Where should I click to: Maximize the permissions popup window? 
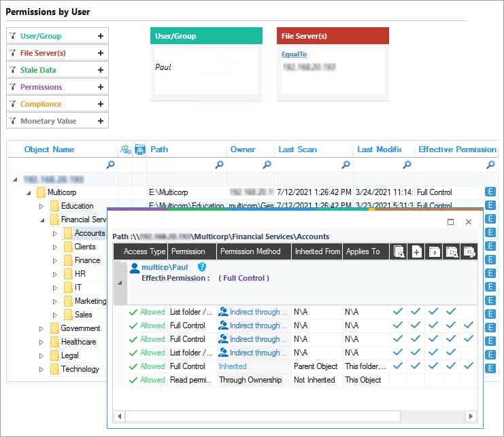451,222
